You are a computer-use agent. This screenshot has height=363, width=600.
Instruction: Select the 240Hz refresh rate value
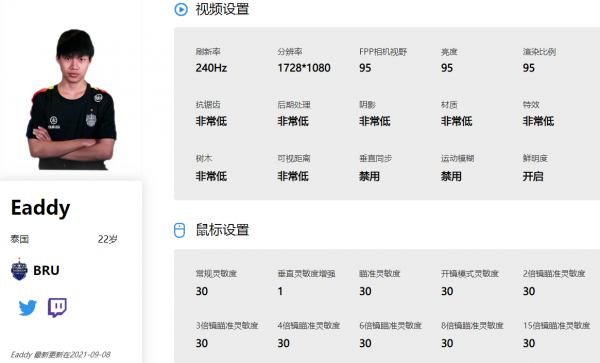tap(211, 68)
